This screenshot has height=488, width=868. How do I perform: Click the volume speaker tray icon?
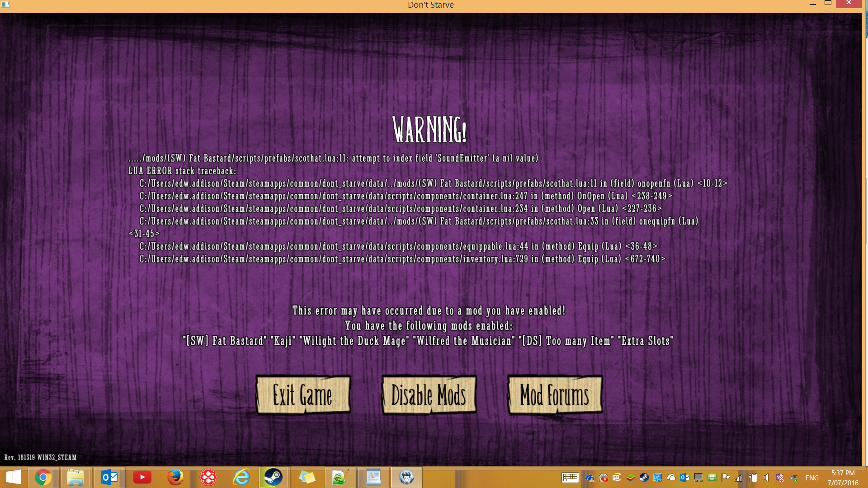pos(766,478)
